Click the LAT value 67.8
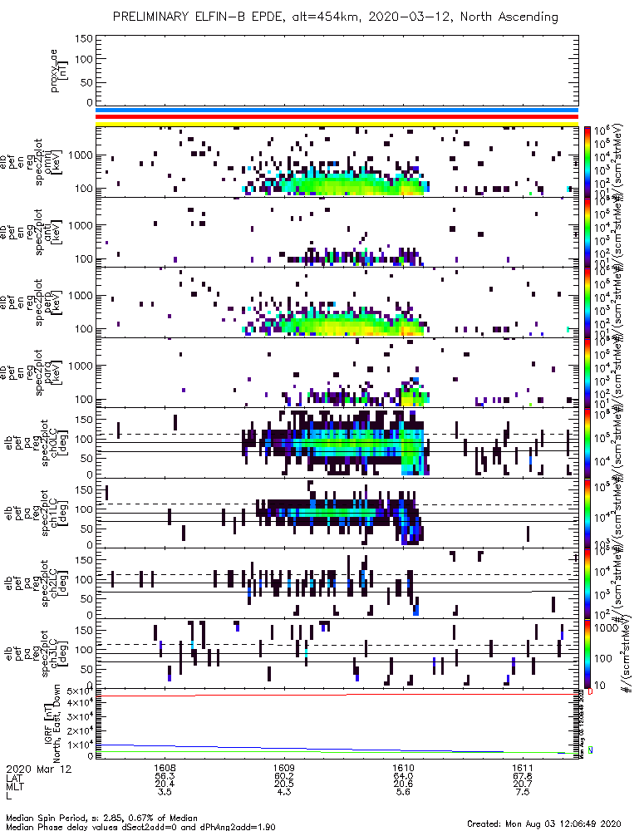 point(523,777)
